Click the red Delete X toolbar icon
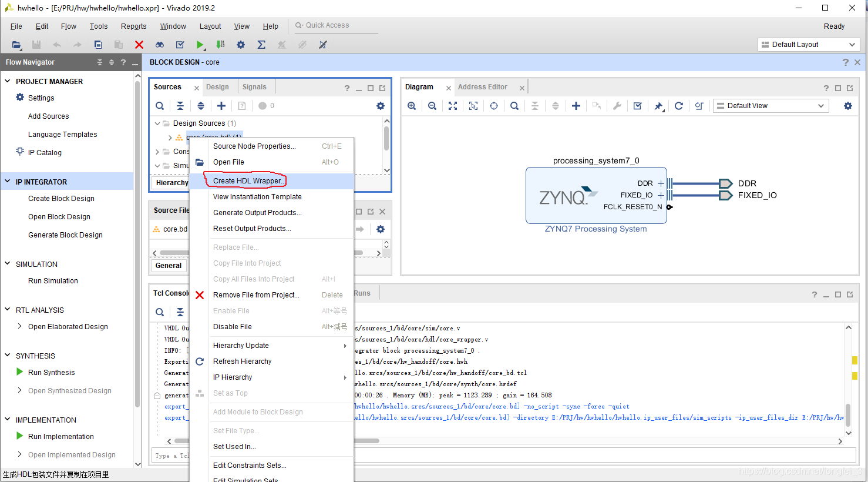Viewport: 868px width, 482px height. (139, 45)
